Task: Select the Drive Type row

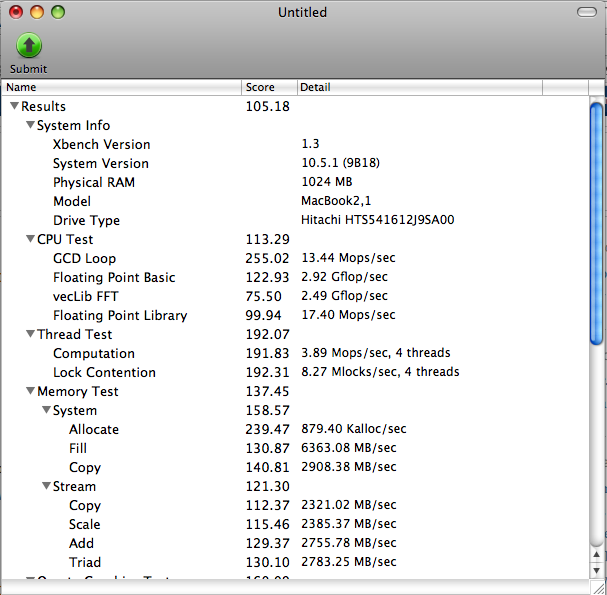Action: click(295, 220)
